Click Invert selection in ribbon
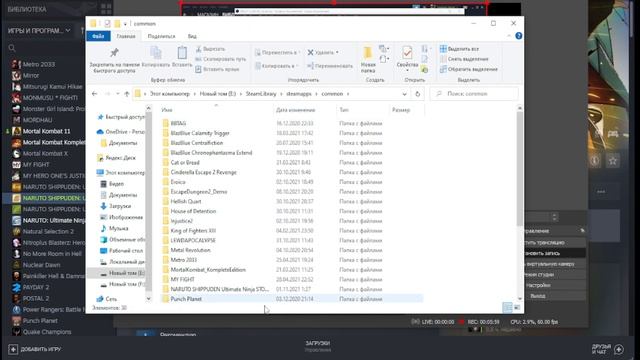This screenshot has width=640, height=360. (469, 69)
